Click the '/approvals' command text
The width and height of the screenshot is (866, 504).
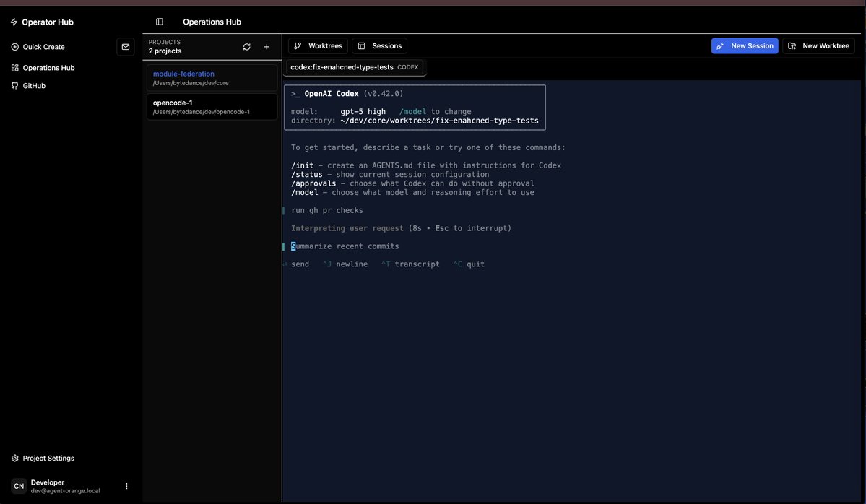tap(313, 183)
